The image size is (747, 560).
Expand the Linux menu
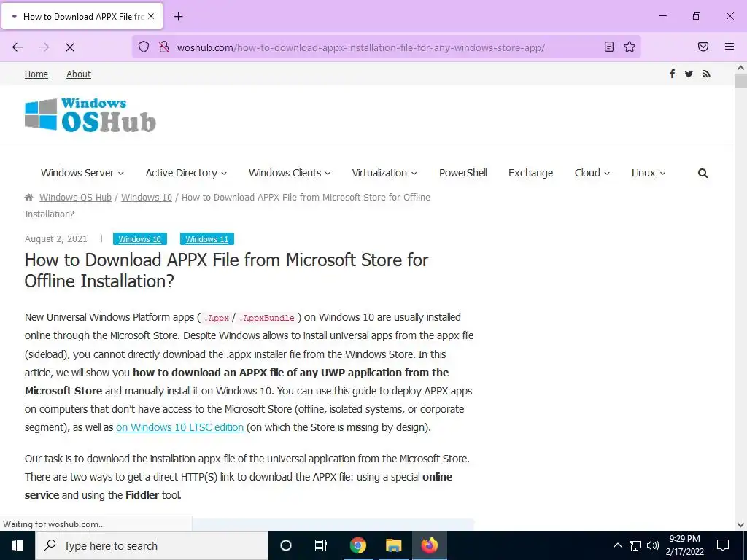tap(648, 173)
